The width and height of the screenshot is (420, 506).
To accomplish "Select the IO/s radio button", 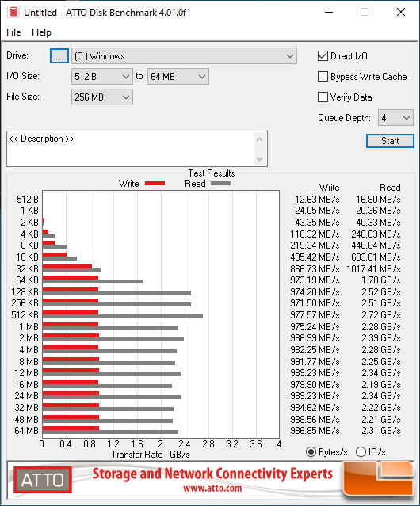I will [x=361, y=452].
